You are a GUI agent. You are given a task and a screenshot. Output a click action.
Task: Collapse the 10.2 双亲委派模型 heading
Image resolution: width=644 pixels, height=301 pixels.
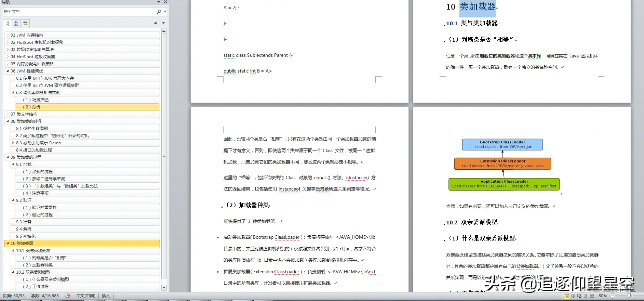coord(13,272)
